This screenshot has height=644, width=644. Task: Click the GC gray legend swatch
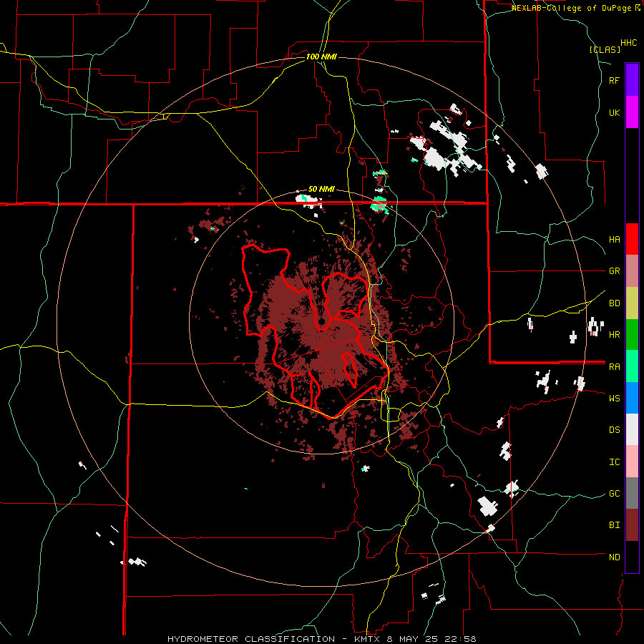click(632, 493)
